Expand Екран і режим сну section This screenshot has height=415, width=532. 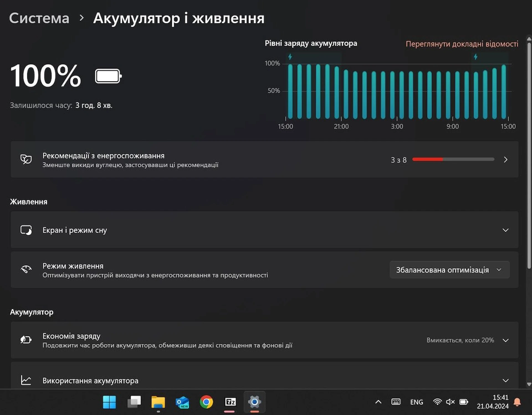[x=264, y=230]
